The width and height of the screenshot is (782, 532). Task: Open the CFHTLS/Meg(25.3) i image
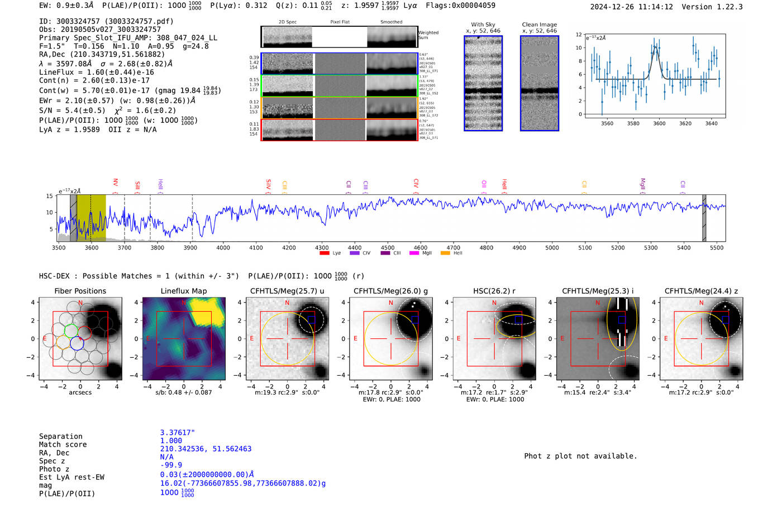(598, 339)
